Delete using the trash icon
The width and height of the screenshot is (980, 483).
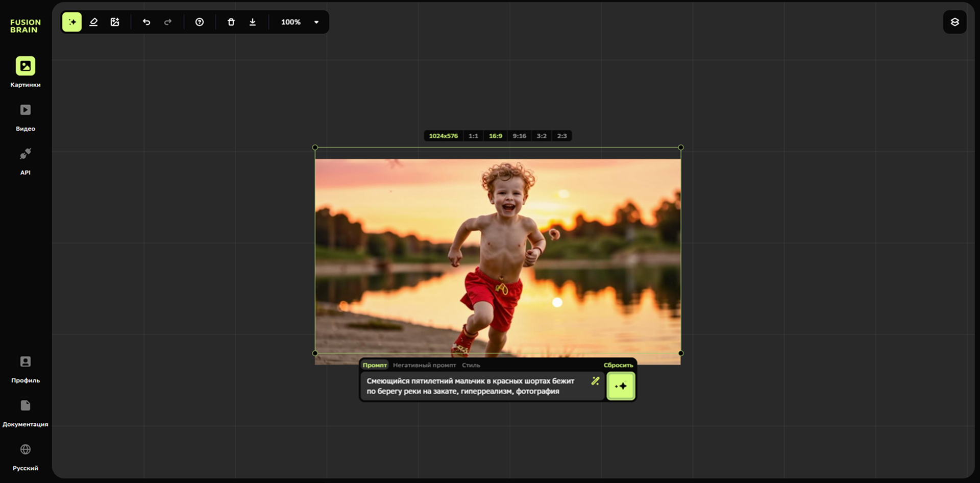tap(231, 22)
